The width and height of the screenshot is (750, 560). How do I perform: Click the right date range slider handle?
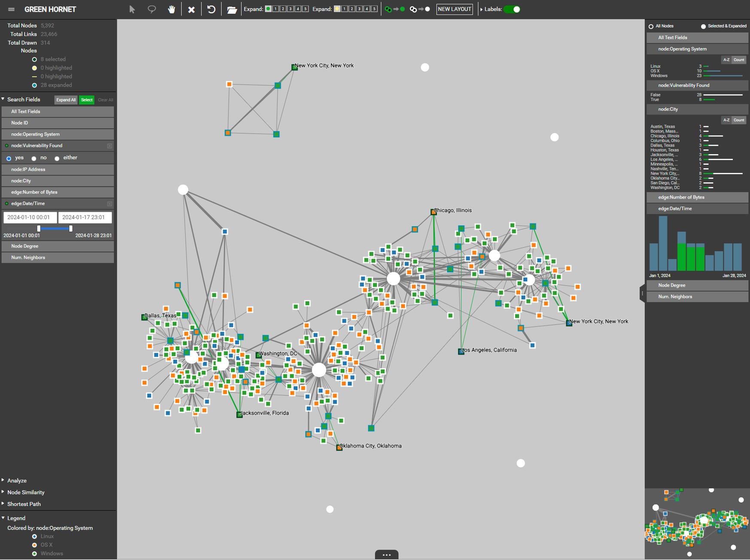point(71,229)
